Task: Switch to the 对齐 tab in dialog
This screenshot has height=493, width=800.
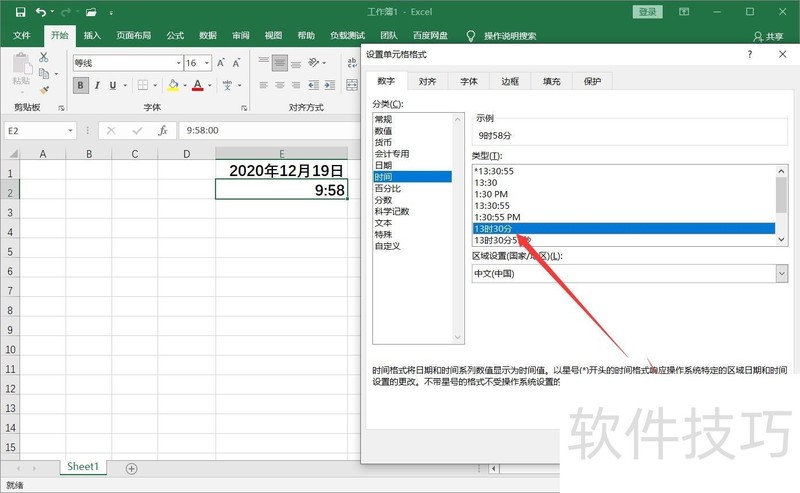Action: [427, 81]
